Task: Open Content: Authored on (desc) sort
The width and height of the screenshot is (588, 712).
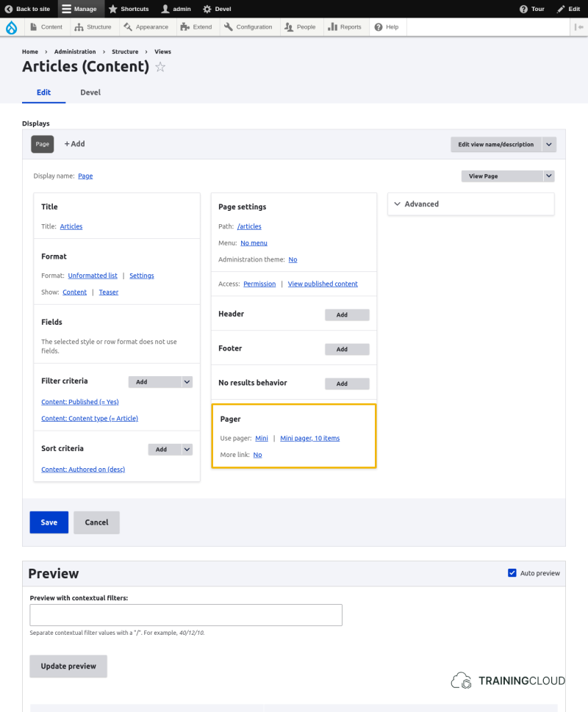Action: pyautogui.click(x=83, y=470)
